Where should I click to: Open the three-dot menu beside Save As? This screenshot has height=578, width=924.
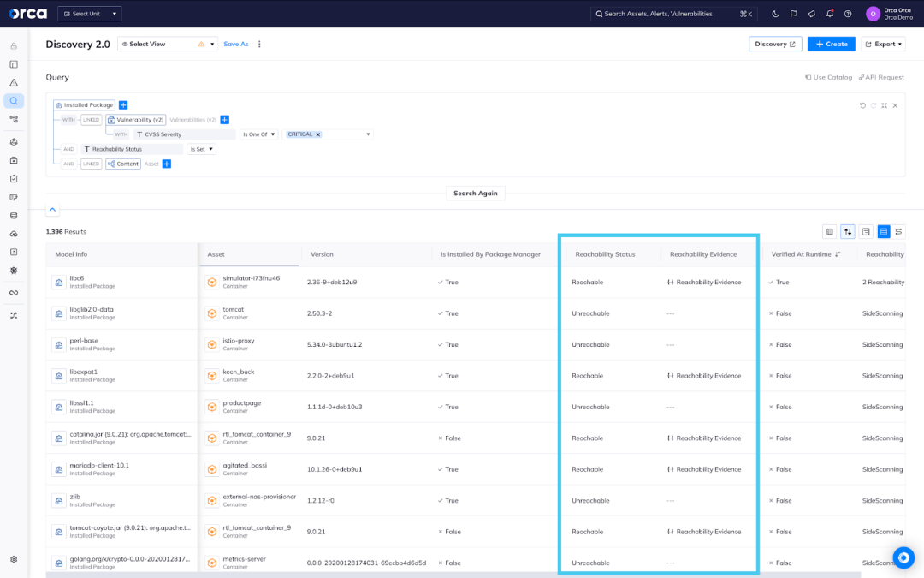259,44
